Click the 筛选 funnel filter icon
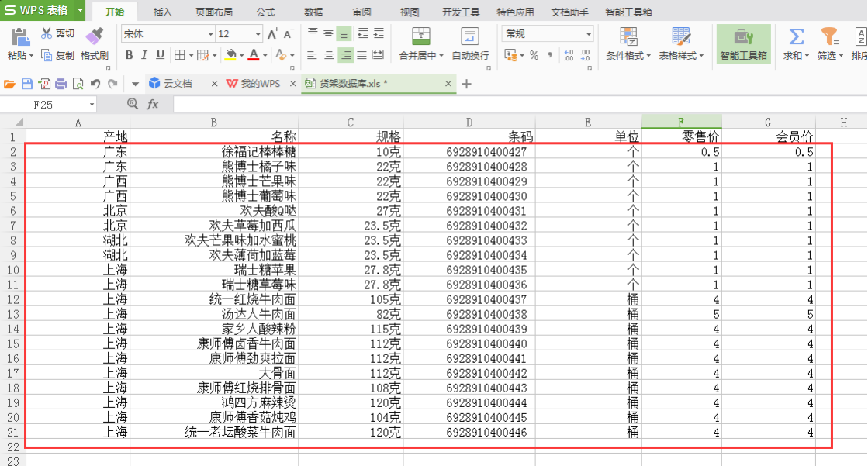The height and width of the screenshot is (466, 868). point(829,36)
